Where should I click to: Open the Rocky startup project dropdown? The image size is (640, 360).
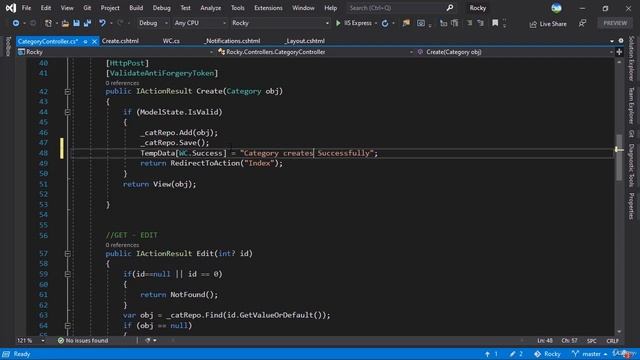(x=280, y=23)
